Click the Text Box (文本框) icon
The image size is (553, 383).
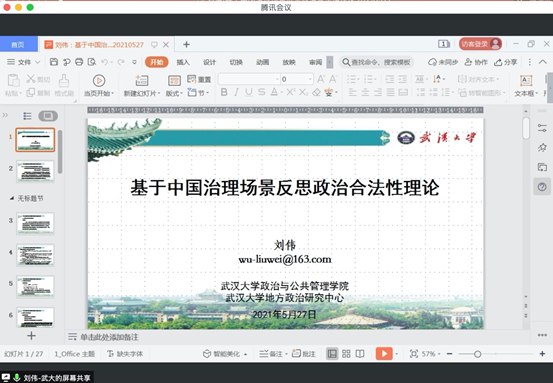click(x=526, y=80)
